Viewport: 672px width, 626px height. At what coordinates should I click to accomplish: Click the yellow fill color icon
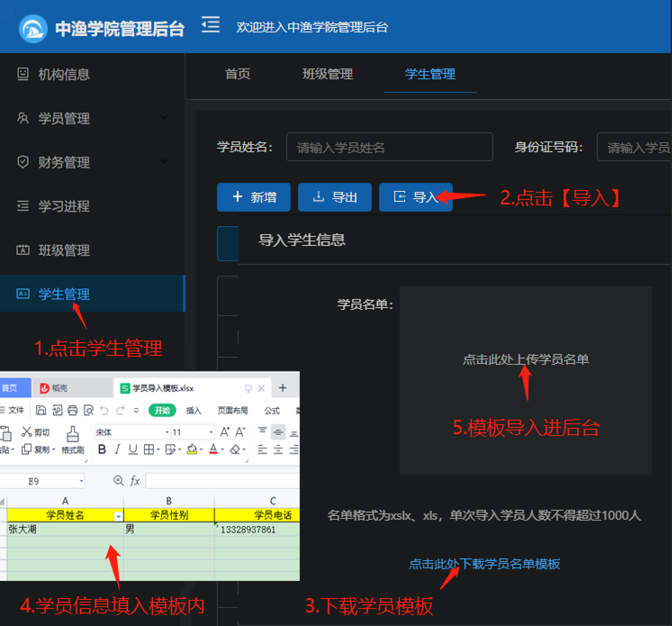(x=192, y=449)
